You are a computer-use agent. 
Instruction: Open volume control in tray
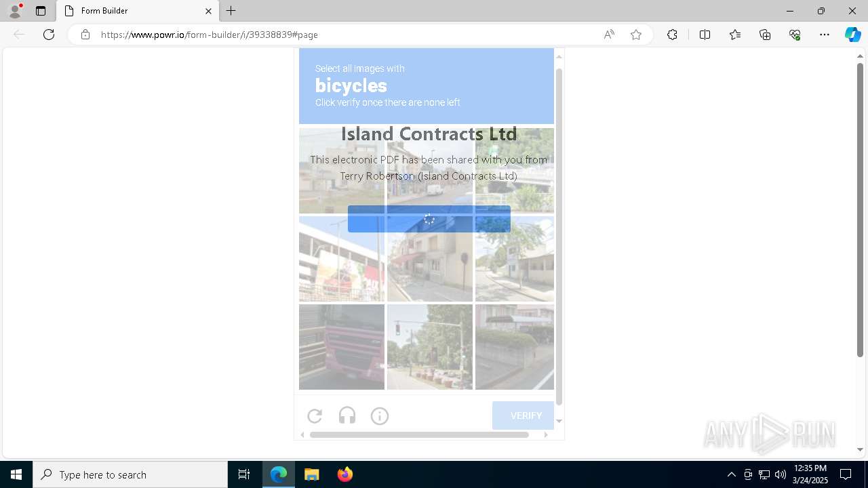781,474
